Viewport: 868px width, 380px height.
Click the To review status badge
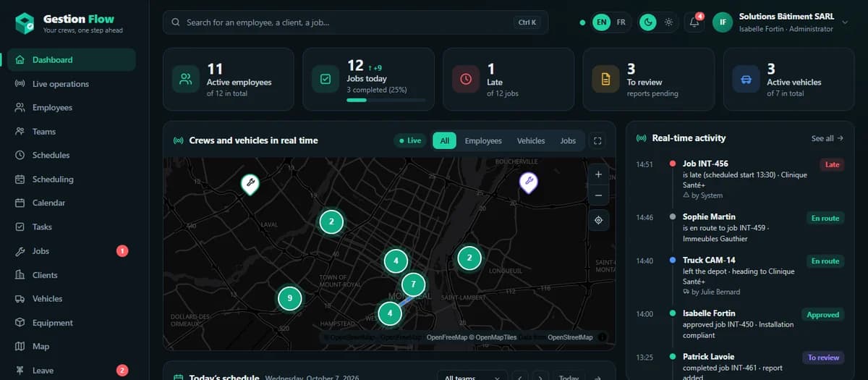click(x=823, y=358)
